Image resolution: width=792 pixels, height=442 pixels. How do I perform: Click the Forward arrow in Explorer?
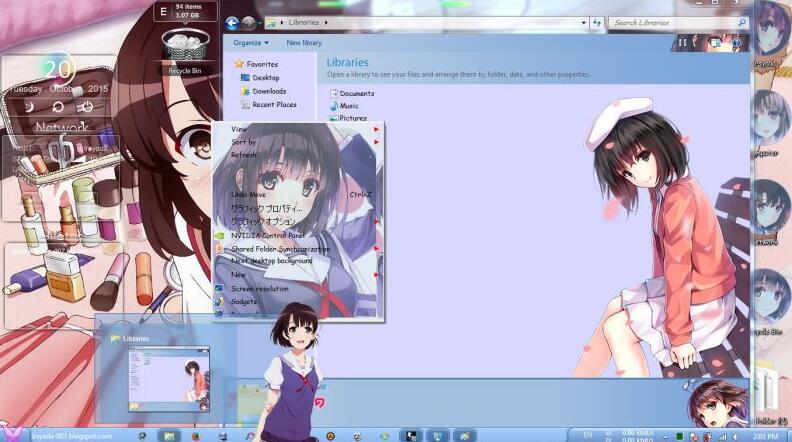246,22
